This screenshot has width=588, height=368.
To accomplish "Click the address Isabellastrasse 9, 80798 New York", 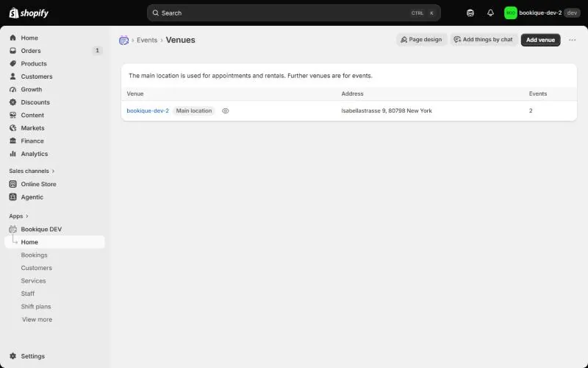I will tap(387, 111).
